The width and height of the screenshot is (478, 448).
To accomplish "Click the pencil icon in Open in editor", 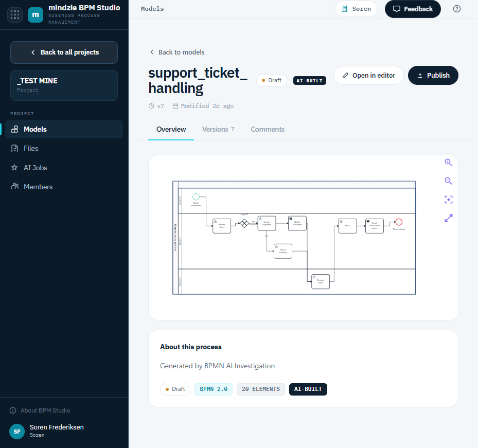I will coord(345,76).
